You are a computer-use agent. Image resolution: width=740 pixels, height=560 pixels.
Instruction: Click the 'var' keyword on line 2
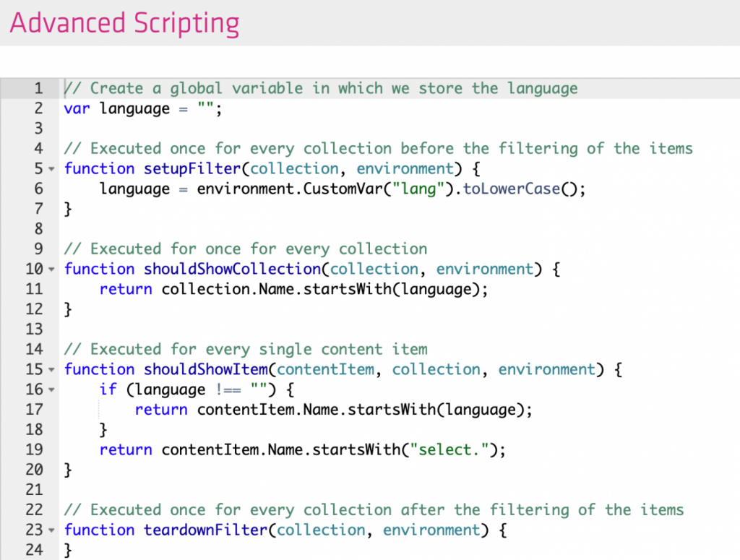coord(77,108)
